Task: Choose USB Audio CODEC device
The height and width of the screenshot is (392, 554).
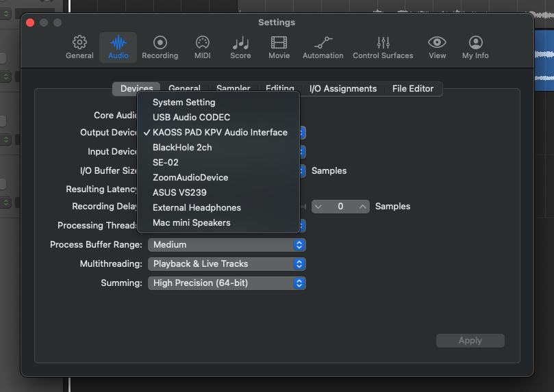Action: [218, 117]
